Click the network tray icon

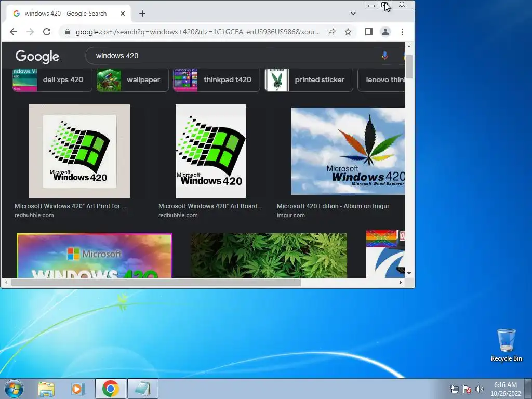pos(454,389)
